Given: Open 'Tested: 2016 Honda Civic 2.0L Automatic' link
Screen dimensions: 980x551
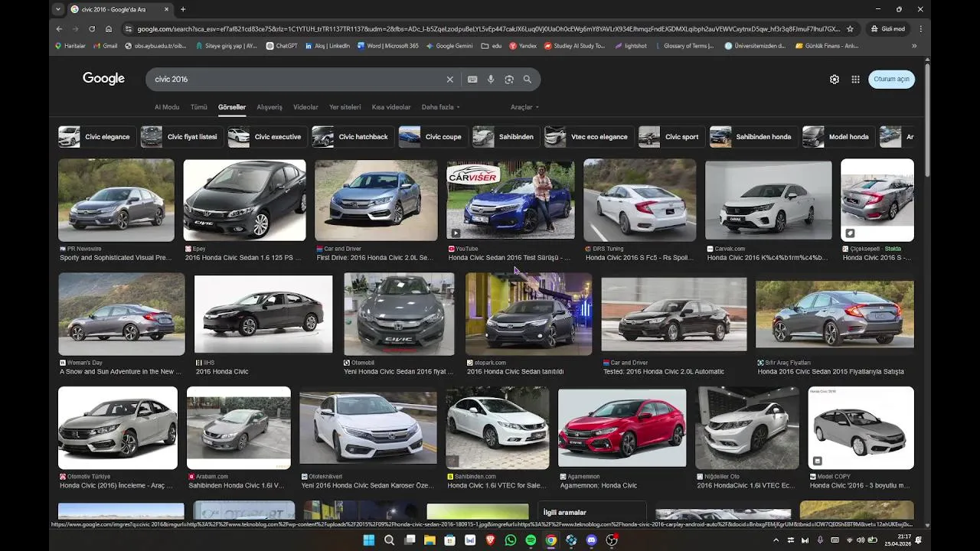Looking at the screenshot, I should pos(663,372).
